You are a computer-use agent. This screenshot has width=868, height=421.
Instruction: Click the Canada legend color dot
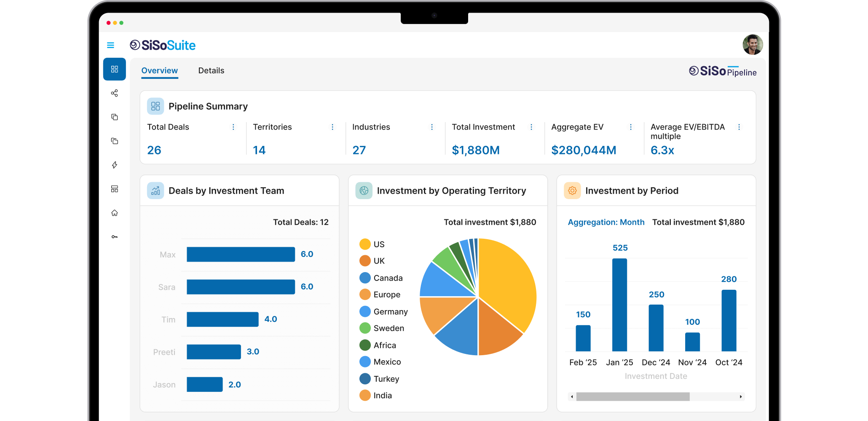coord(365,278)
